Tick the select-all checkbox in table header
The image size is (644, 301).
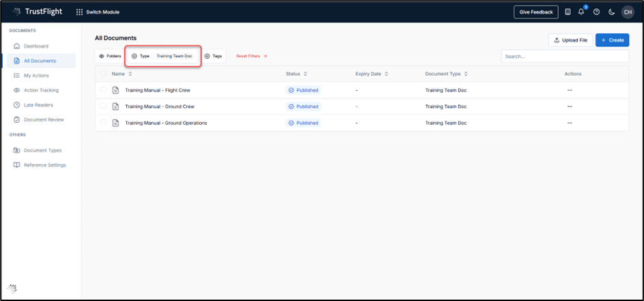(104, 74)
